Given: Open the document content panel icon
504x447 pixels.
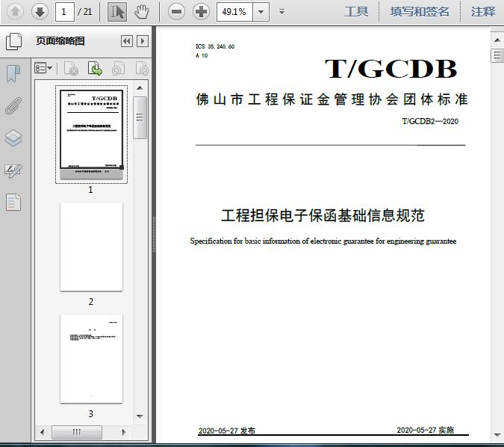Looking at the screenshot, I should tap(13, 203).
